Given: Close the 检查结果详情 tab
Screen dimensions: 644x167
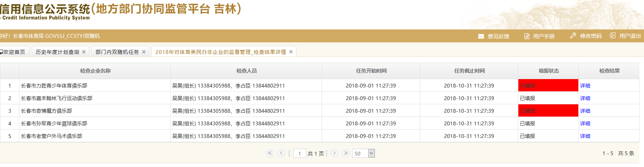Looking at the screenshot, I should [291, 52].
